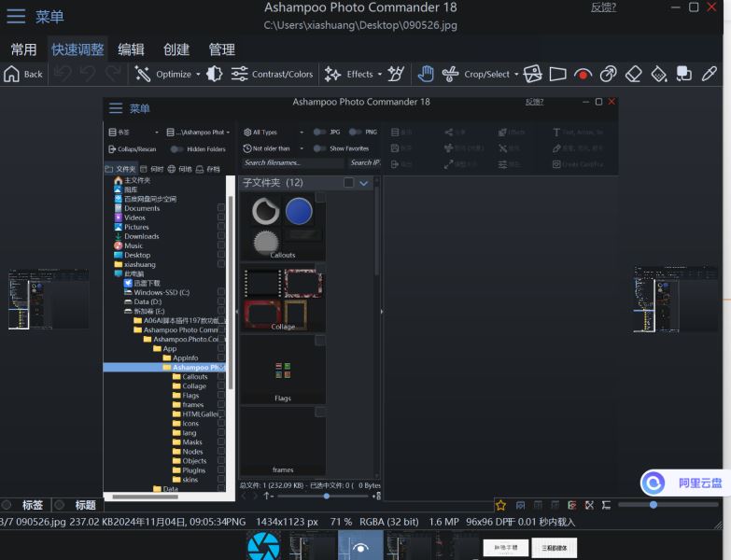Image resolution: width=731 pixels, height=560 pixels.
Task: Open the Optimize dropdown arrow
Action: (x=198, y=75)
